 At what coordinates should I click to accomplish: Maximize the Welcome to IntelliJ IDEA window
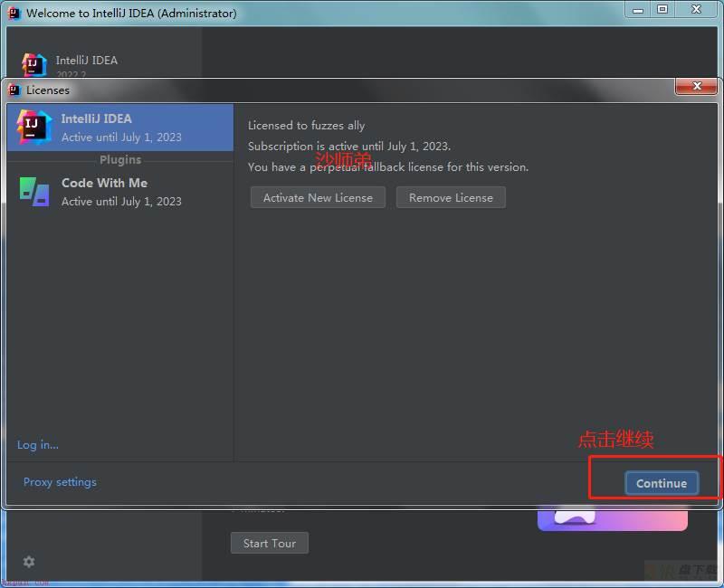tap(662, 9)
